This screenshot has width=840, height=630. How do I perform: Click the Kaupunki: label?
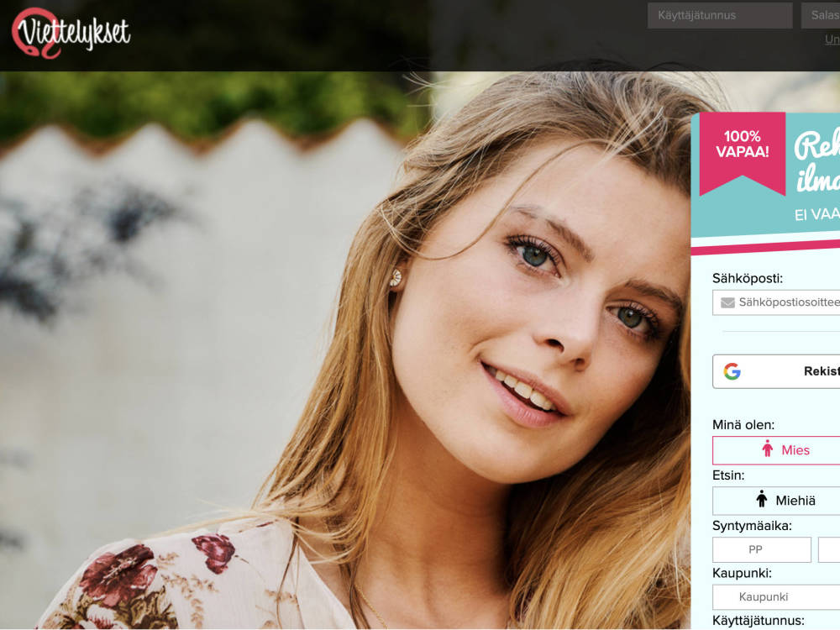[x=742, y=573]
